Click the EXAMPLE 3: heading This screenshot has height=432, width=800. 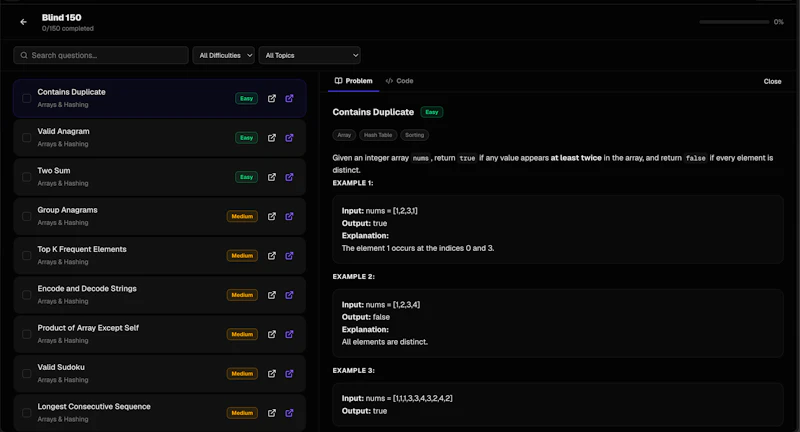tap(354, 370)
